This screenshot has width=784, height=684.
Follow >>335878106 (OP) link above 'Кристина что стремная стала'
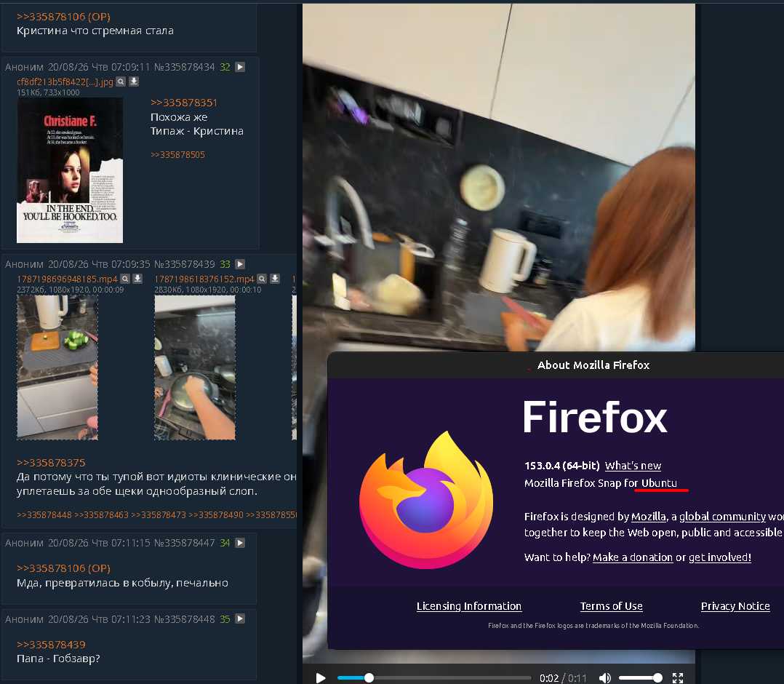point(63,17)
